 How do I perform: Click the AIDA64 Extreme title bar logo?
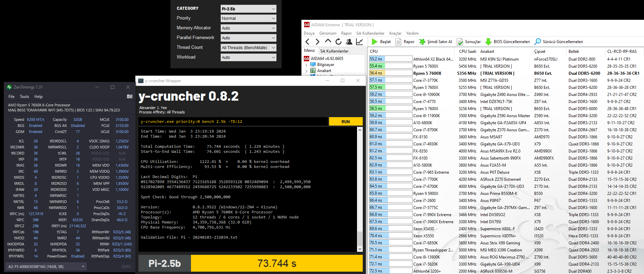tap(307, 25)
